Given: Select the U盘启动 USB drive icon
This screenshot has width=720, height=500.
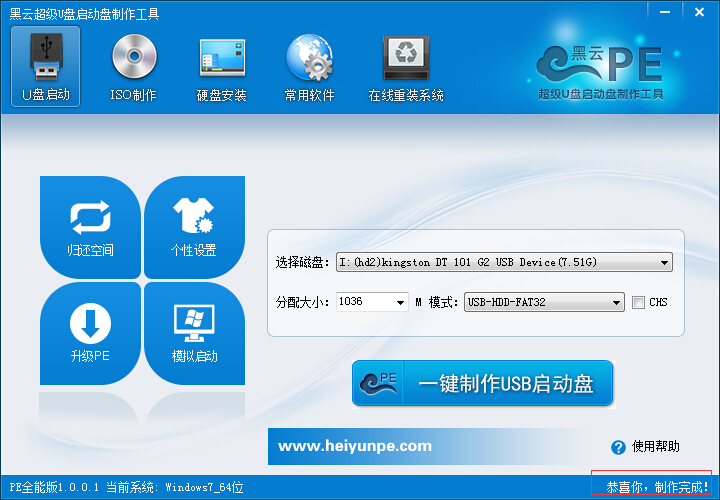Looking at the screenshot, I should tap(45, 66).
